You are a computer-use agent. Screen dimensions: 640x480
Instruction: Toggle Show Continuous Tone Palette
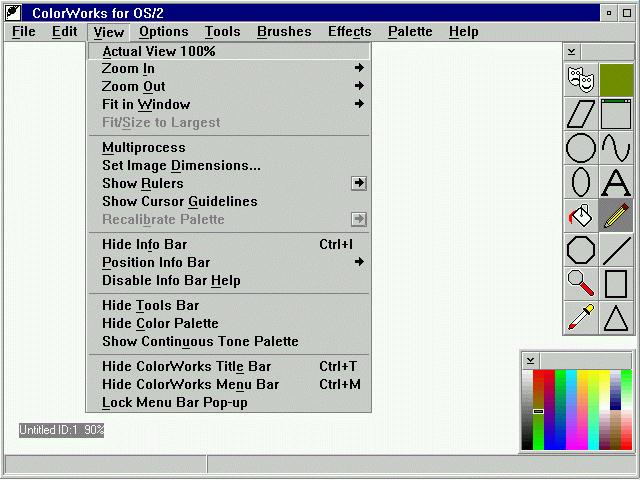pyautogui.click(x=229, y=341)
